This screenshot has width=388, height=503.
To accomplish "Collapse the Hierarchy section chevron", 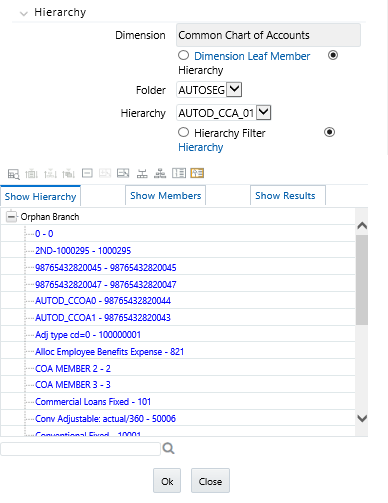I will tap(23, 13).
